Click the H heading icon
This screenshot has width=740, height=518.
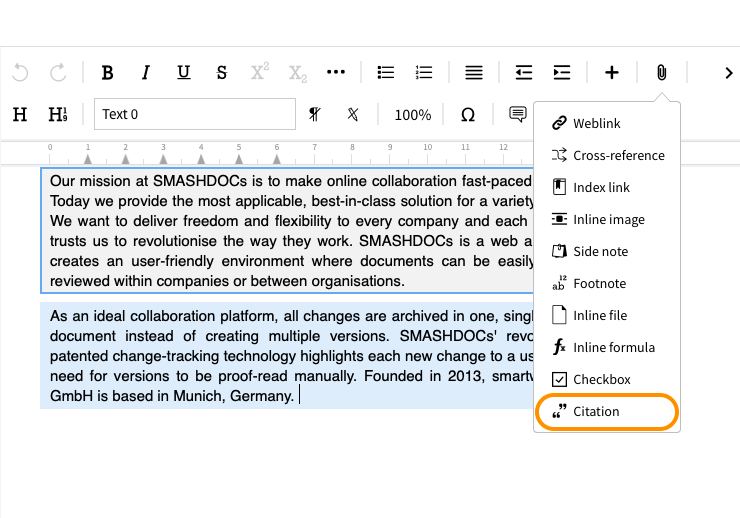tap(20, 114)
